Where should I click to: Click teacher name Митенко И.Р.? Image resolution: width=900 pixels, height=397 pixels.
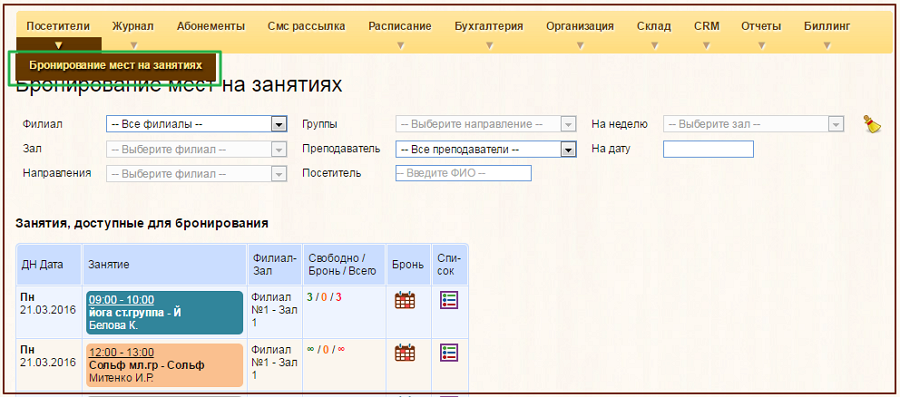pos(121,379)
